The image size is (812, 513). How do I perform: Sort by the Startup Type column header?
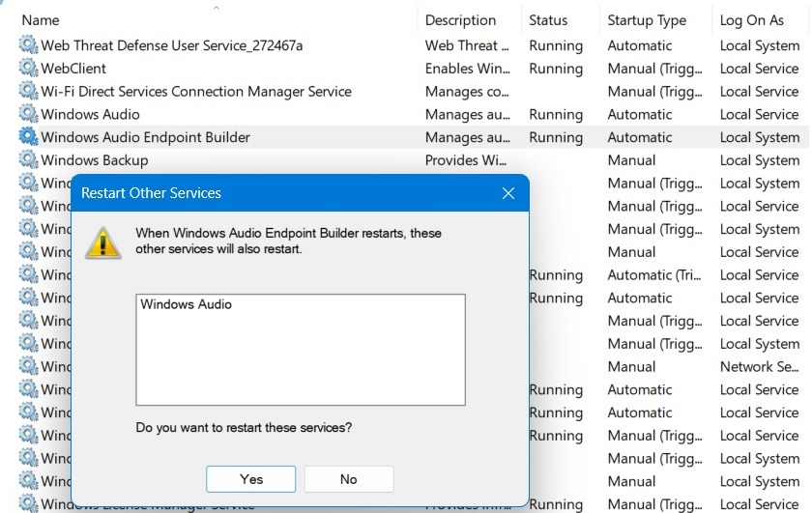click(647, 20)
